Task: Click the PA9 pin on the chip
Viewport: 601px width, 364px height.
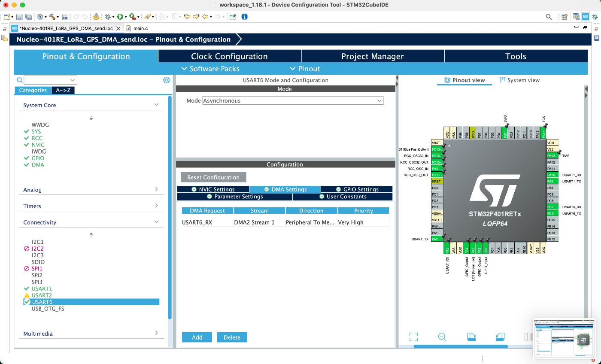Action: coord(552,182)
